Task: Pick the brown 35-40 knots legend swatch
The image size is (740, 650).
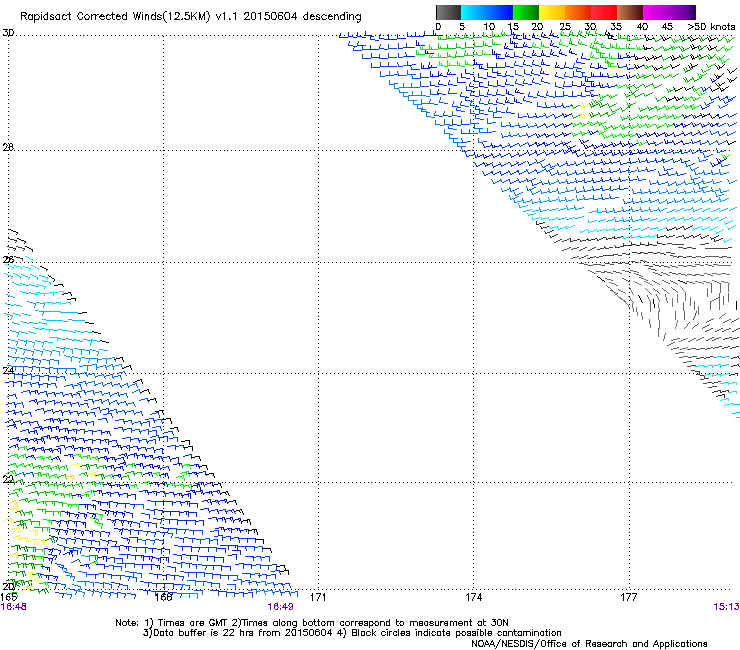Action: point(630,12)
